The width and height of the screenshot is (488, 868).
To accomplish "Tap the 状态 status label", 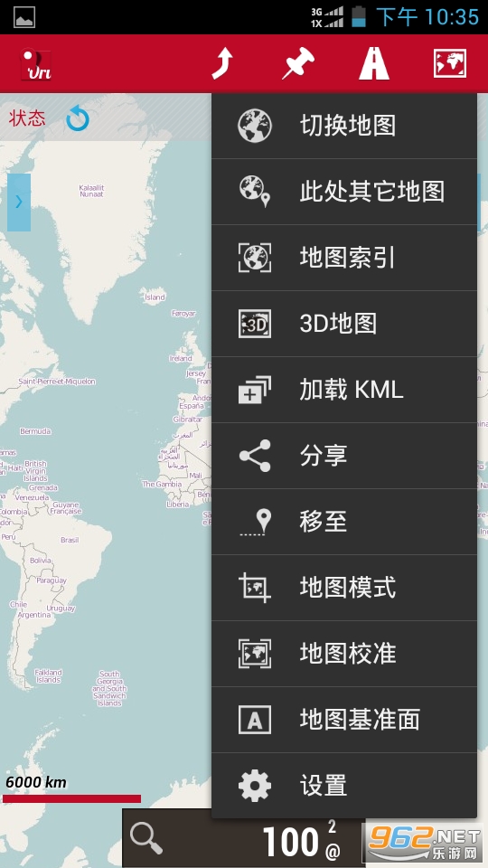I will point(27,118).
